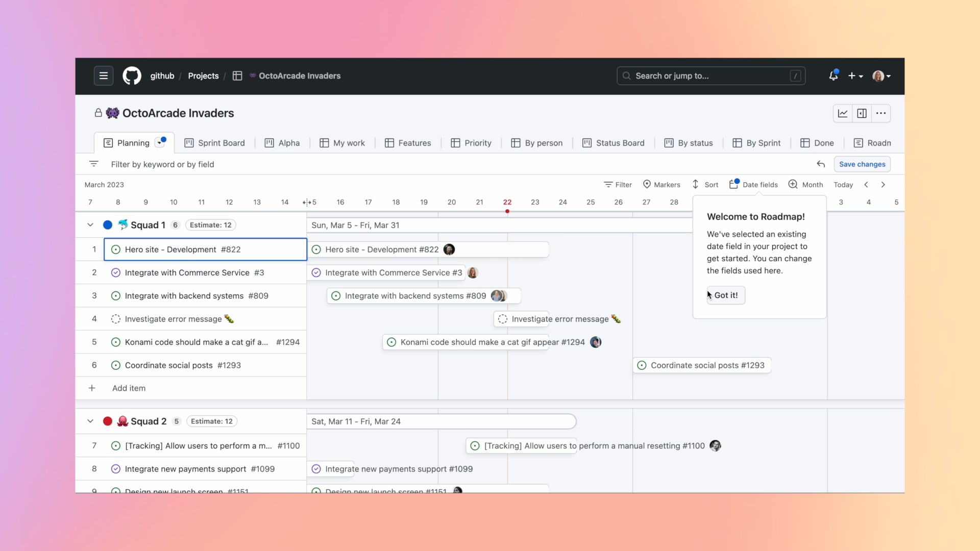The image size is (980, 551).
Task: Switch to By person tab
Action: pos(537,143)
